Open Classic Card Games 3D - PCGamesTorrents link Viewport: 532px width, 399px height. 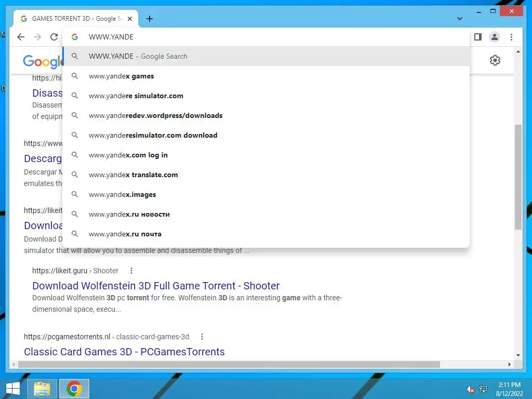pyautogui.click(x=124, y=352)
